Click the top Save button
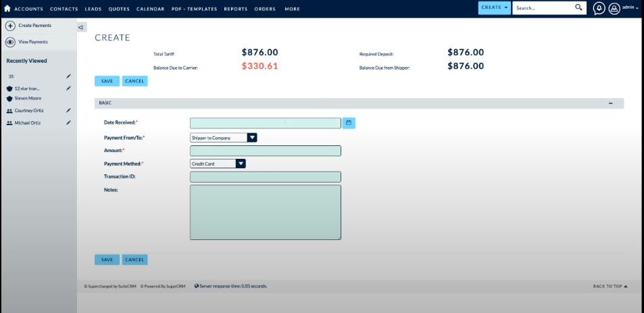This screenshot has height=313, width=644. pos(107,81)
